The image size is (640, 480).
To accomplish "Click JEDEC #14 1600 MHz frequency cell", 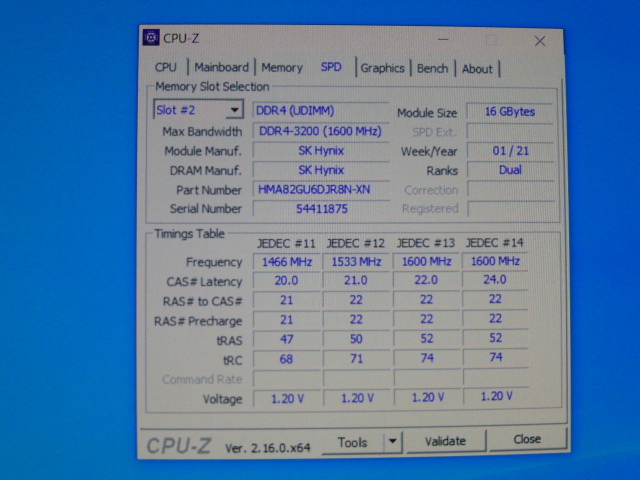I will click(x=495, y=261).
